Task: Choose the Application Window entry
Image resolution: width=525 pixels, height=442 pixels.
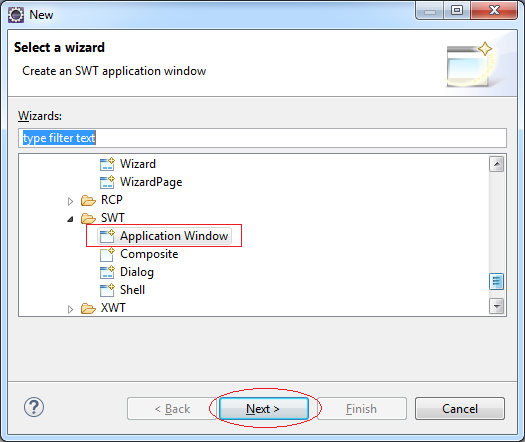Action: pyautogui.click(x=174, y=236)
